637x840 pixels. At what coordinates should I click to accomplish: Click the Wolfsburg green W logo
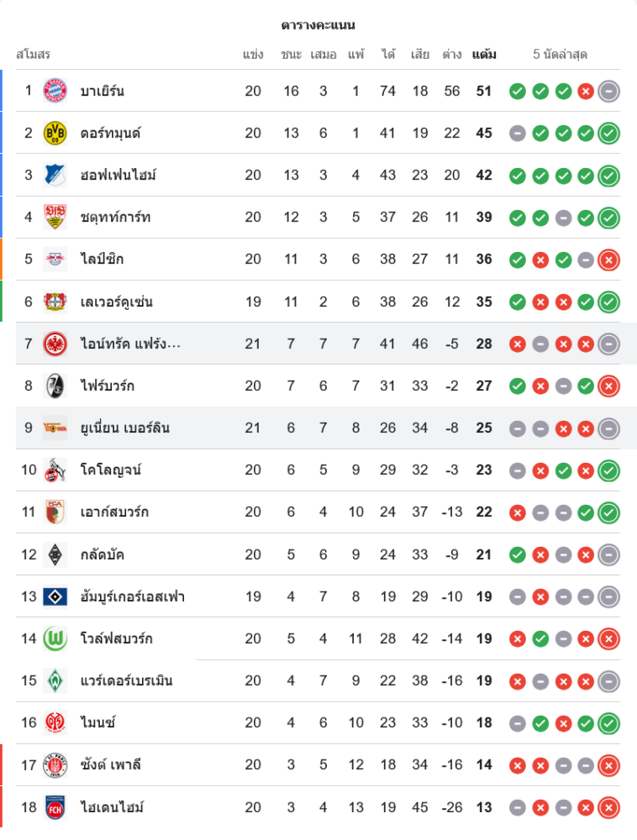[55, 638]
